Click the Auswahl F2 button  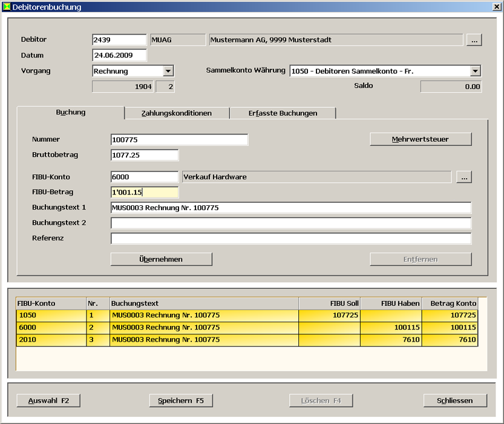click(x=48, y=401)
